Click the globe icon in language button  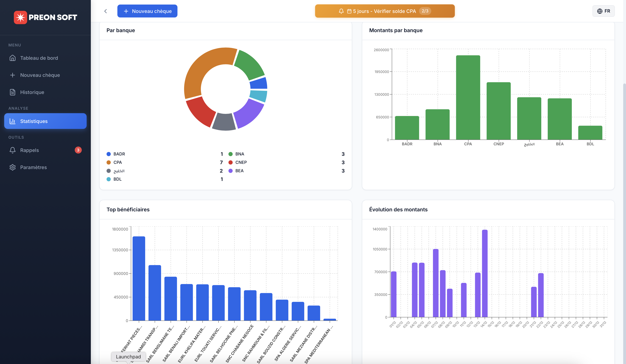click(600, 11)
